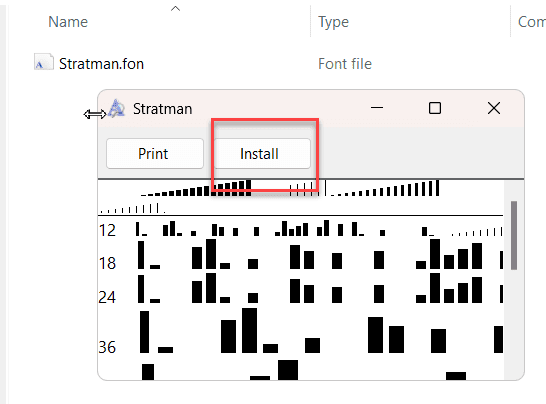
Task: Click the 18 point font sample row
Action: (x=301, y=256)
